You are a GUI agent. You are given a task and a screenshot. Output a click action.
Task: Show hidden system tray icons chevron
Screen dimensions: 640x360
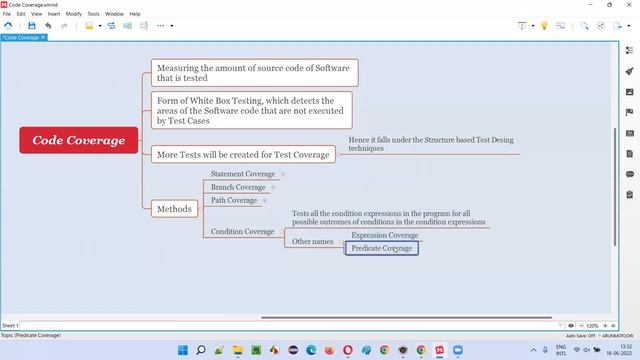533,350
